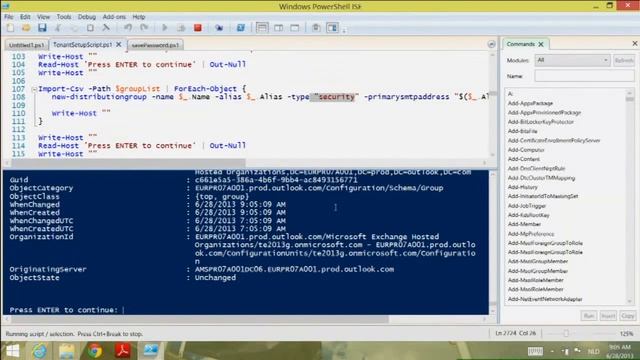Viewport: 640px width, 360px height.
Task: Click the on-screen keyboard tray icon
Action: (535, 351)
